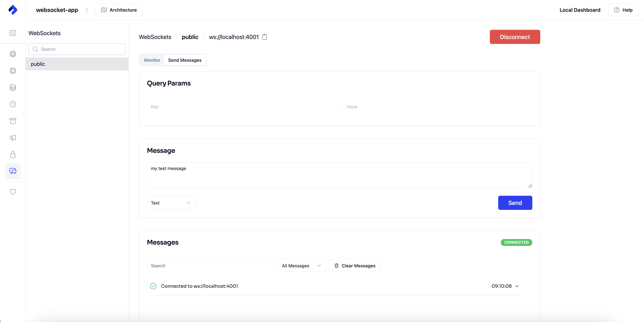
Task: Toggle the CONNECTED status indicator
Action: [x=516, y=242]
